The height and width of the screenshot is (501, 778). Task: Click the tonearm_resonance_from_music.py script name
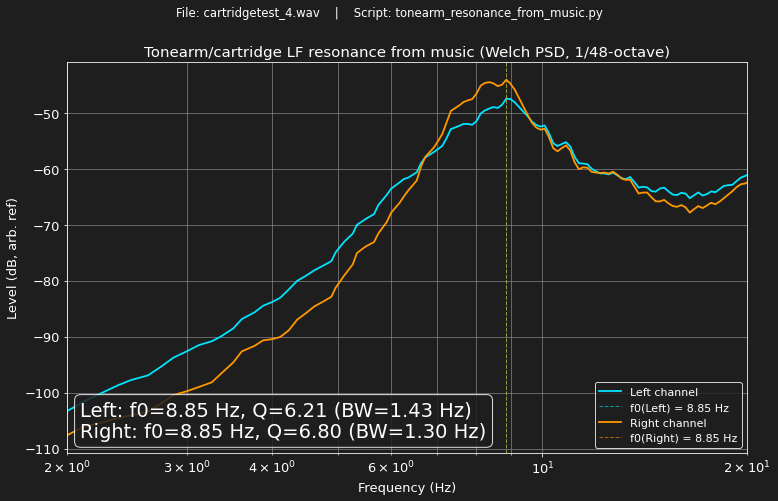click(499, 13)
